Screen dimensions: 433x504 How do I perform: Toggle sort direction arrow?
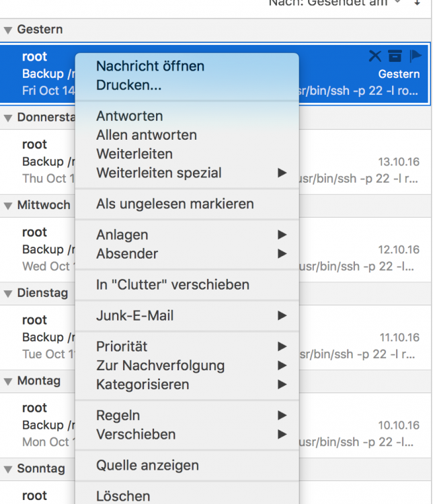[x=418, y=3]
